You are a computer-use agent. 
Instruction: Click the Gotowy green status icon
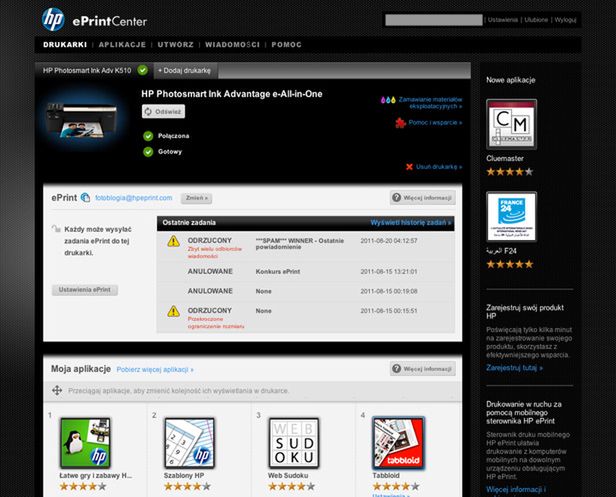(x=148, y=152)
